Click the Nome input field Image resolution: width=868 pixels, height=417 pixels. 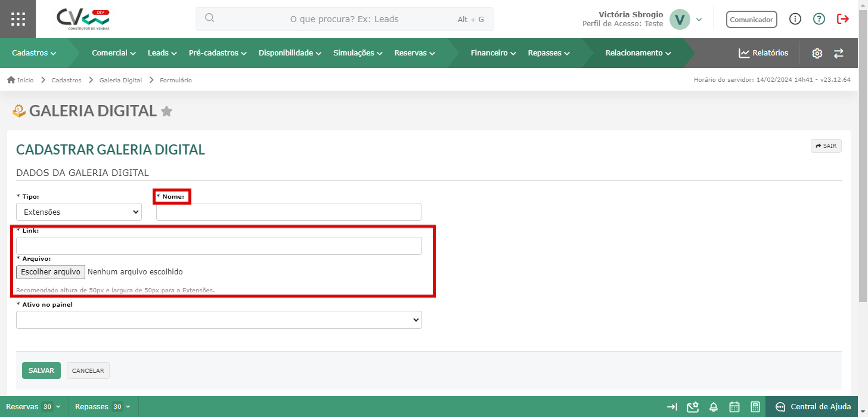pyautogui.click(x=289, y=212)
